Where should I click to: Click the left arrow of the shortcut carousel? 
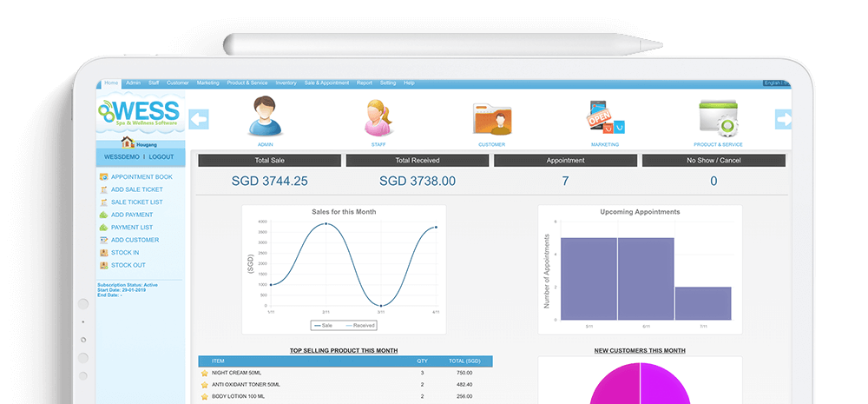coord(198,119)
